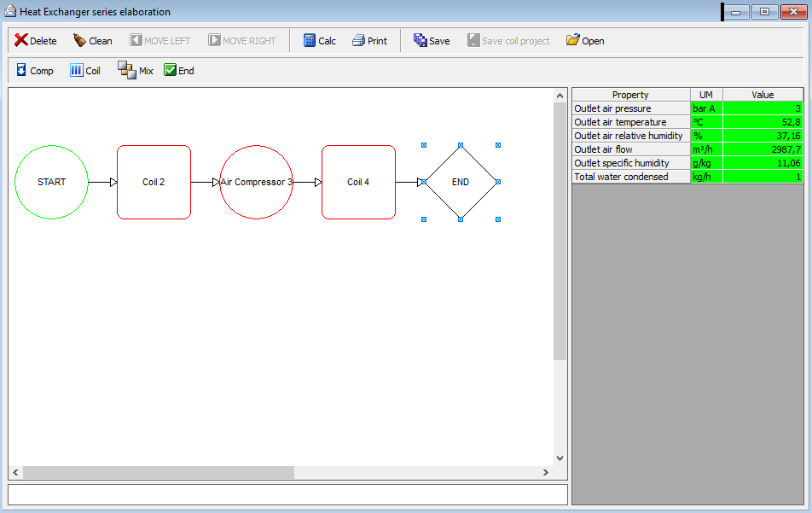Select the Air Compressor 3 node
Image resolution: width=812 pixels, height=513 pixels.
coord(257,182)
